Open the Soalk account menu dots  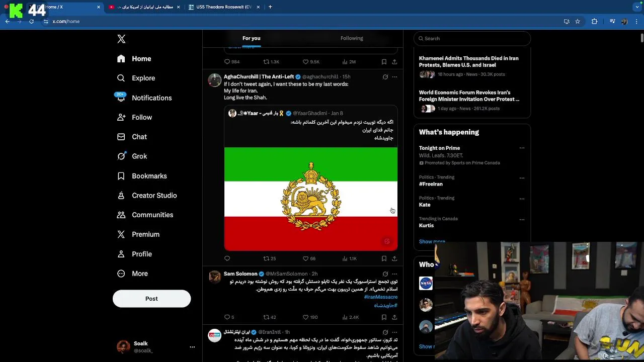pyautogui.click(x=192, y=347)
